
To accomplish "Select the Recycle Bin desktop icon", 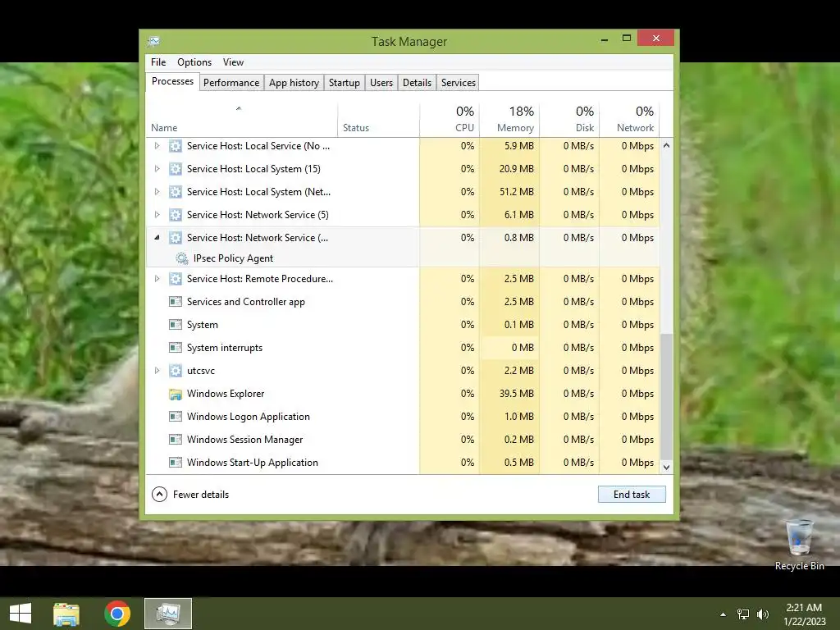I will pyautogui.click(x=799, y=545).
